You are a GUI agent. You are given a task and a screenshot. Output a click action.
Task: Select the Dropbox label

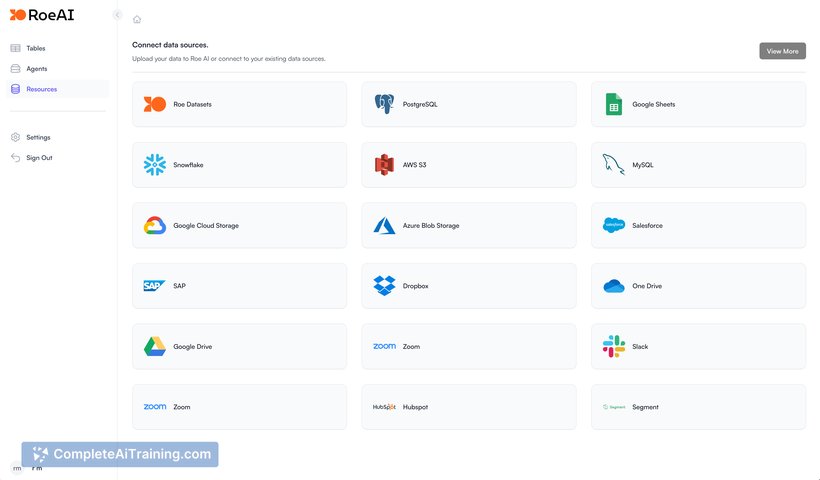click(416, 286)
